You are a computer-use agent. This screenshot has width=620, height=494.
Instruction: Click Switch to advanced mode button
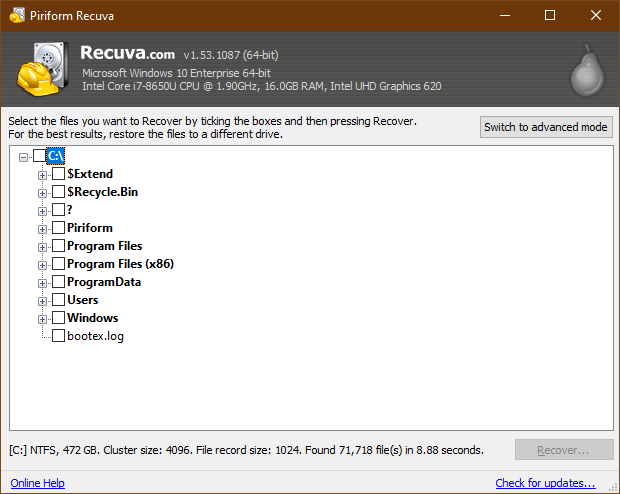(545, 127)
